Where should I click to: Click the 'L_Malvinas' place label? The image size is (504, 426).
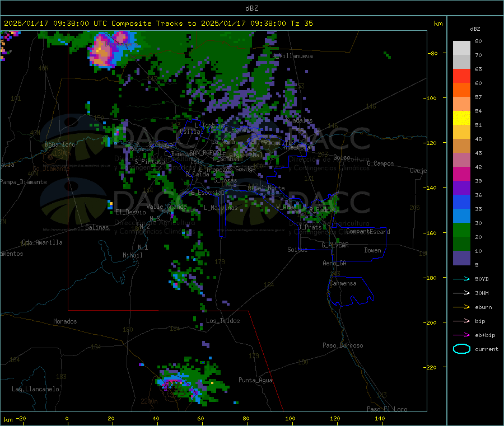click(x=221, y=208)
